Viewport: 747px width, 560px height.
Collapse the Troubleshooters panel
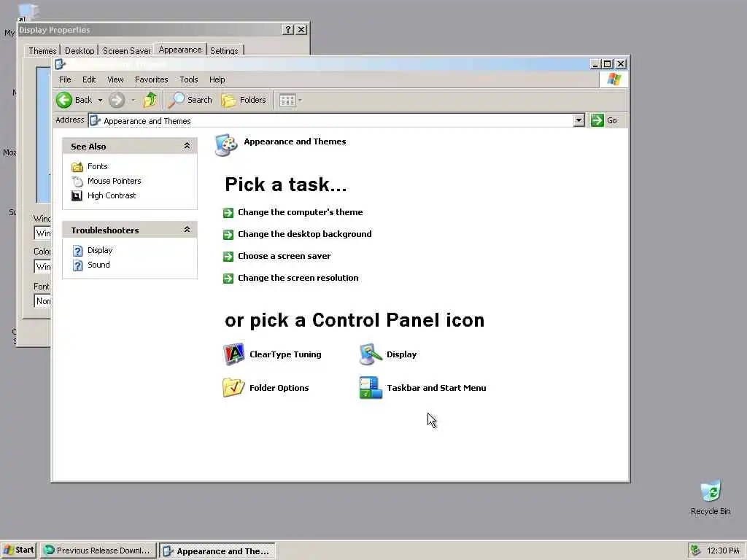tap(187, 230)
